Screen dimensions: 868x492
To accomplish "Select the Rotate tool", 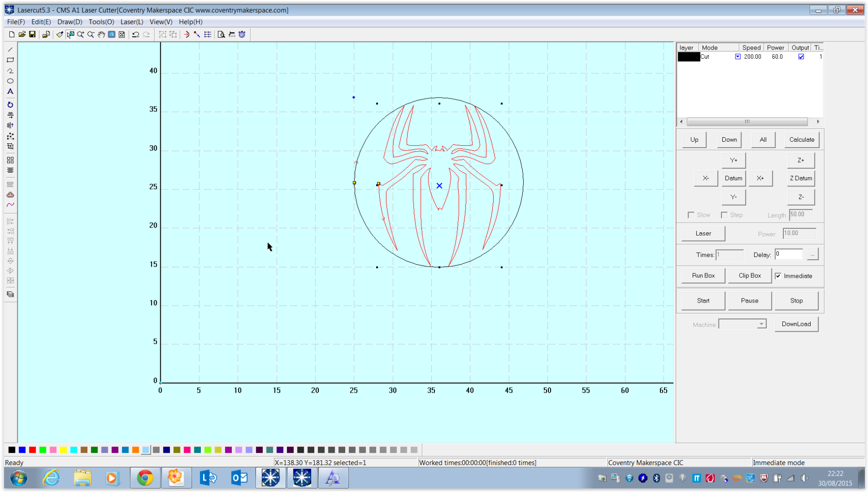I will [x=10, y=104].
